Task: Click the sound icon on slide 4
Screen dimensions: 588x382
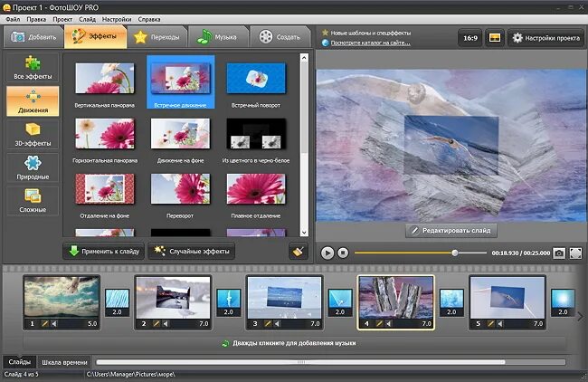Action: click(x=388, y=323)
